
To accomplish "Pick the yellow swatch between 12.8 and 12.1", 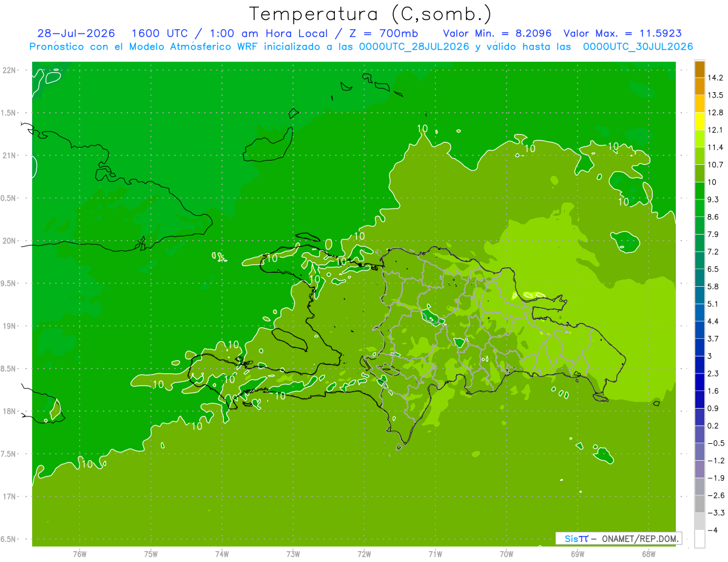I will click(x=699, y=121).
